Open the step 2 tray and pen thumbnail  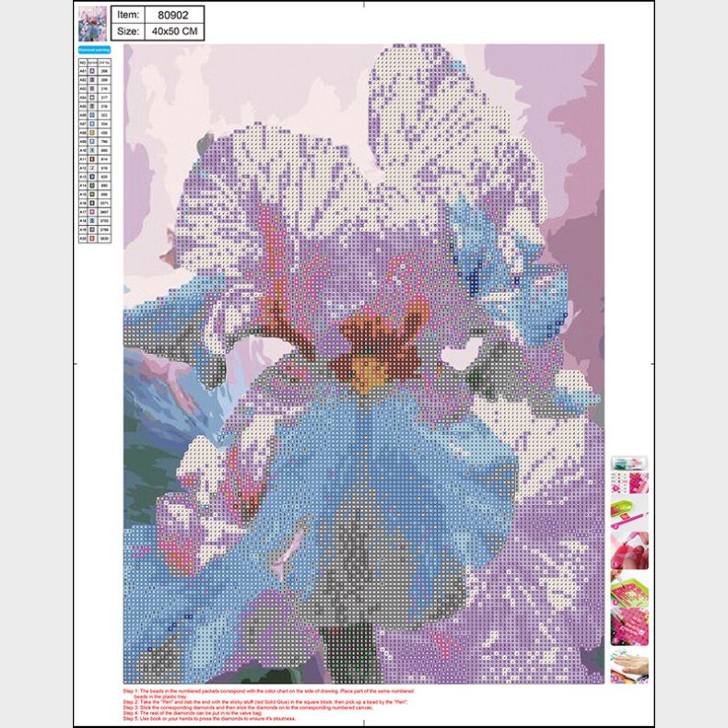tap(629, 511)
